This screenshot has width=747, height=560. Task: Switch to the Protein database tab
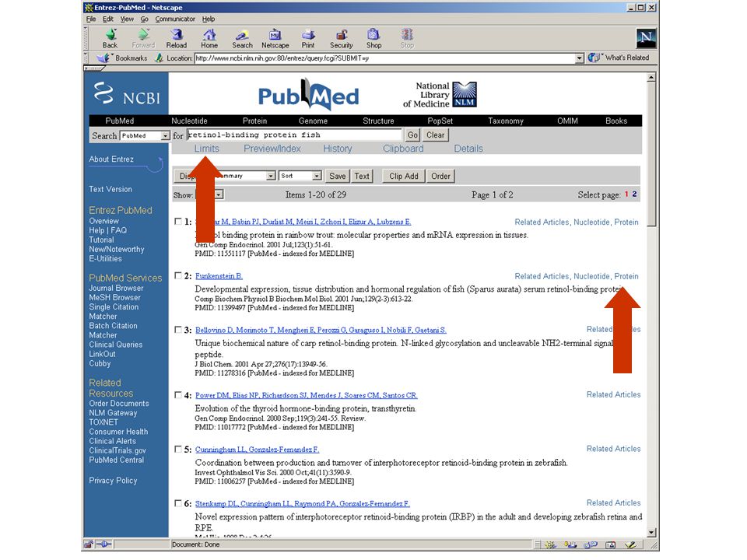(255, 121)
